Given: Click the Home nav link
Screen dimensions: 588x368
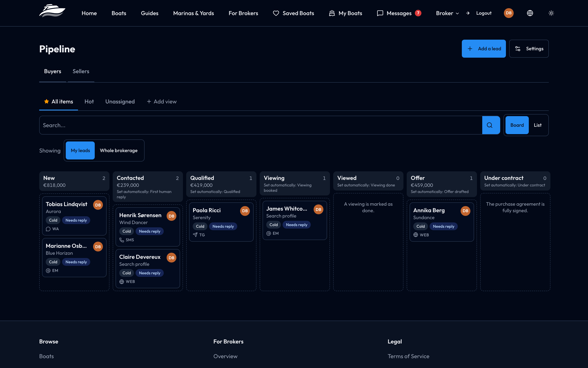Looking at the screenshot, I should pyautogui.click(x=89, y=13).
